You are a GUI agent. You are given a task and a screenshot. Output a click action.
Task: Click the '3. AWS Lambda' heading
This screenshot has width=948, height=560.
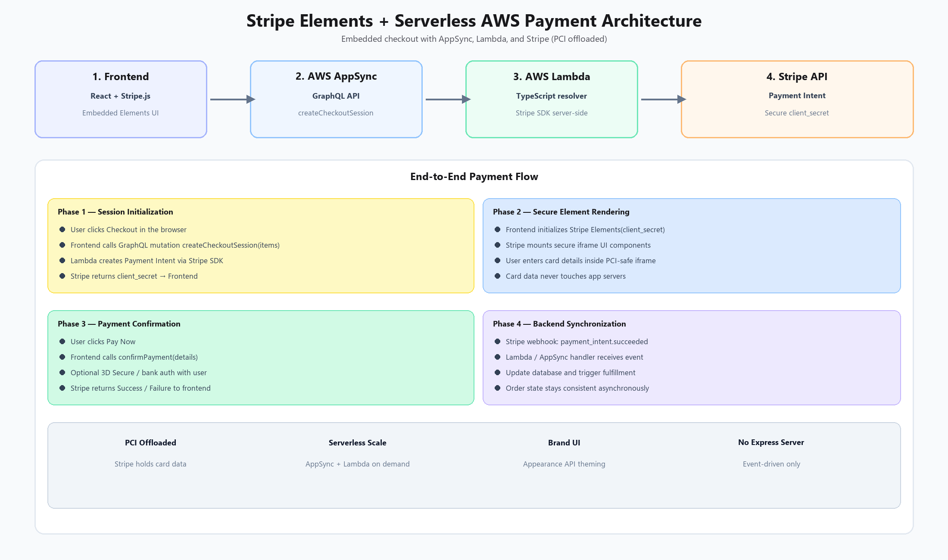[x=552, y=76]
